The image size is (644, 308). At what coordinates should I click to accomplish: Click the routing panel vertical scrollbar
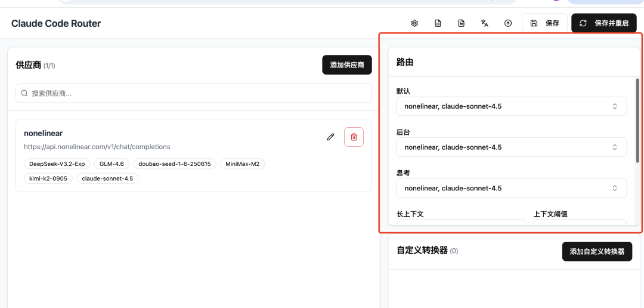637,119
